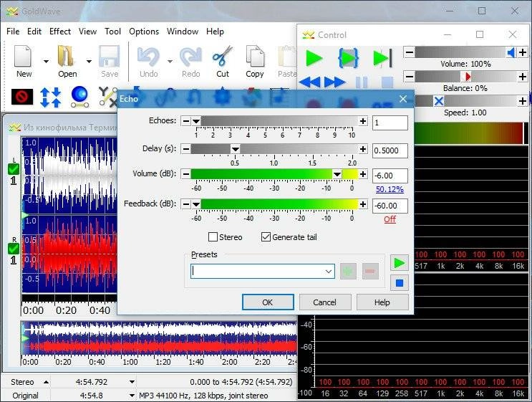Click the blue up-down arrows effect icon
This screenshot has width=532, height=402.
coord(51,97)
